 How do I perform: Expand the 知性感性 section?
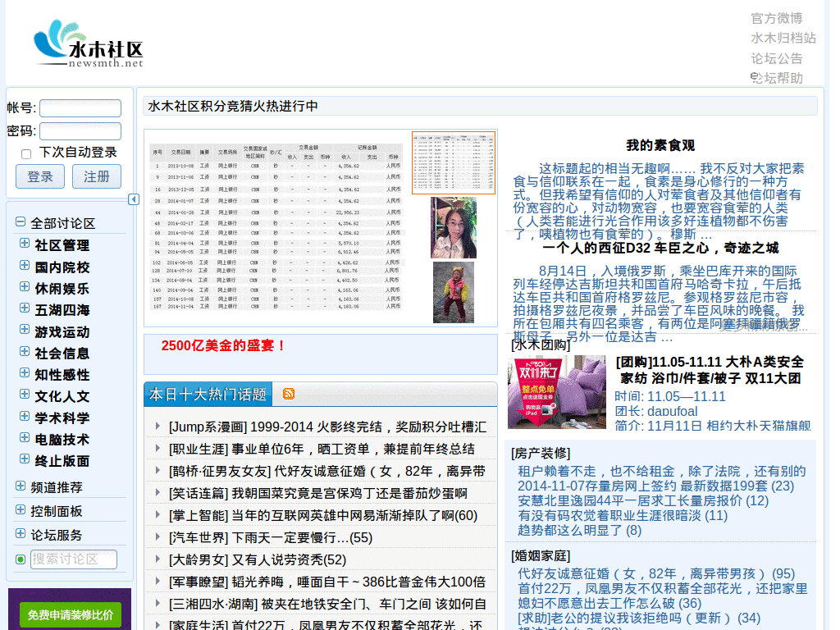[25, 373]
